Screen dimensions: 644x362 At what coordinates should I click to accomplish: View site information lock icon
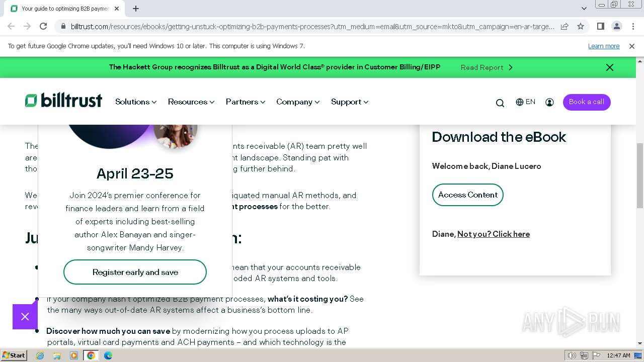coord(63,26)
